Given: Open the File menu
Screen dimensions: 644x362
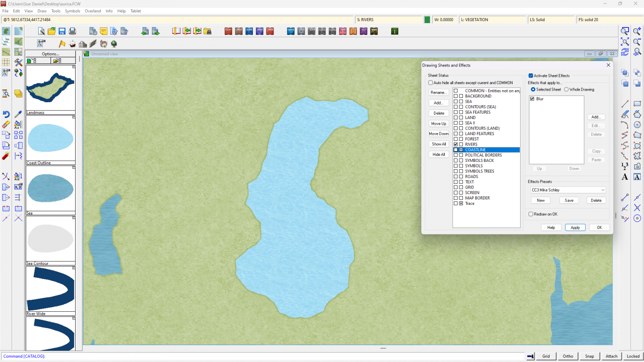Looking at the screenshot, I should [x=5, y=11].
